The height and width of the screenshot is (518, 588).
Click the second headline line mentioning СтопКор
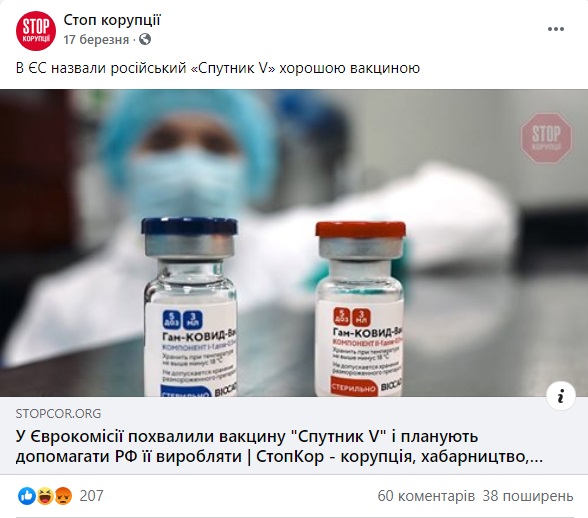(x=279, y=456)
